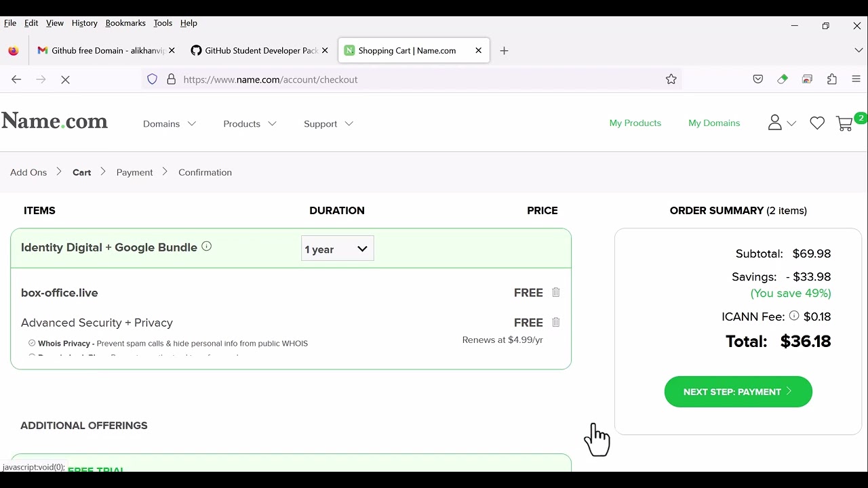Click the padlock site security icon

[171, 79]
